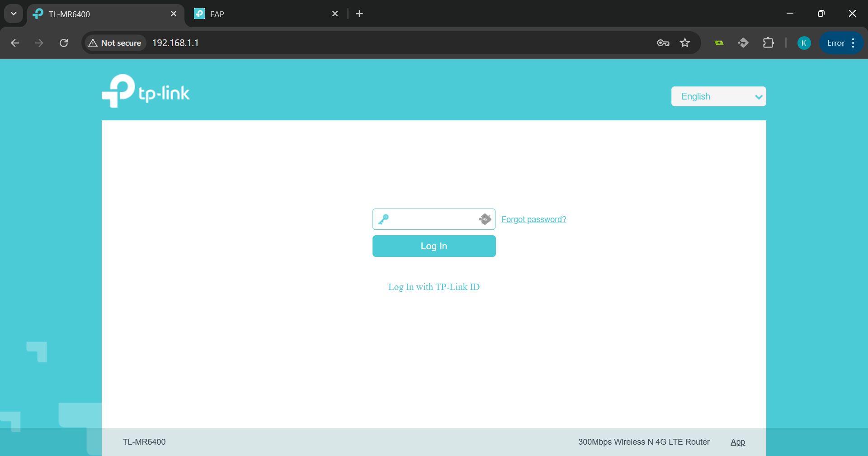Viewport: 868px width, 456px height.
Task: Open the tab search dropdown
Action: click(x=14, y=14)
